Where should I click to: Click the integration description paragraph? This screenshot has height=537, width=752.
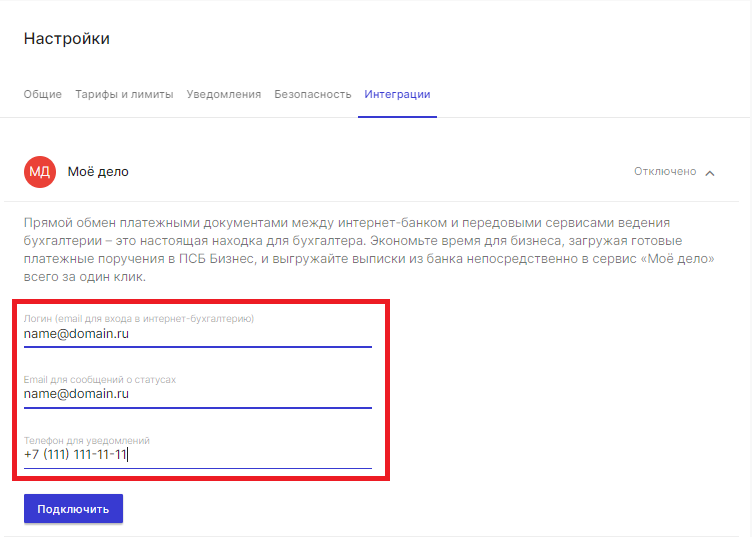click(x=369, y=249)
